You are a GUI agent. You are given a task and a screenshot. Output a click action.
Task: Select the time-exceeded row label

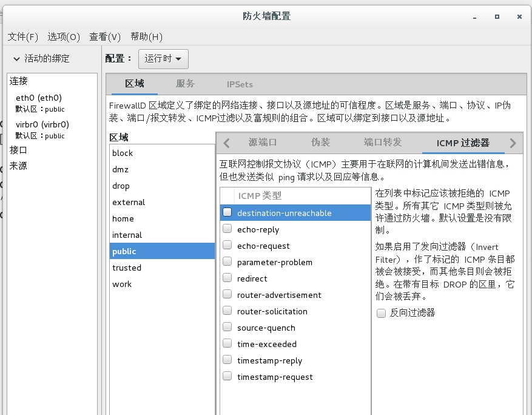click(x=267, y=344)
